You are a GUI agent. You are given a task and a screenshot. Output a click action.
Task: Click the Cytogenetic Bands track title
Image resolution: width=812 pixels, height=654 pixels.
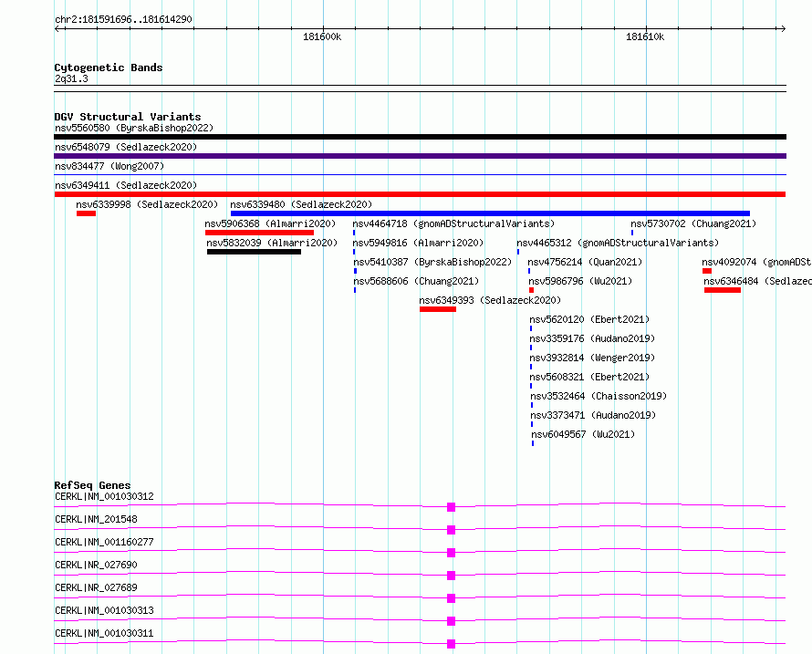(109, 67)
